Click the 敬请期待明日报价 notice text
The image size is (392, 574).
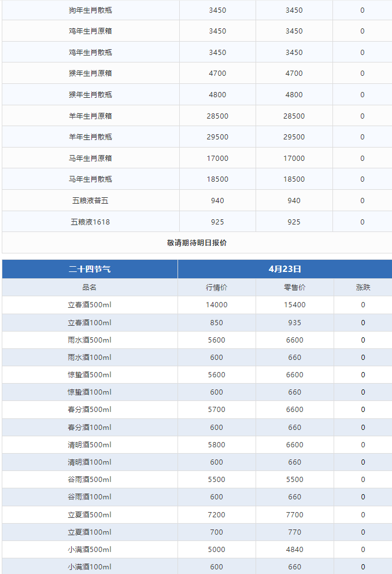197,243
